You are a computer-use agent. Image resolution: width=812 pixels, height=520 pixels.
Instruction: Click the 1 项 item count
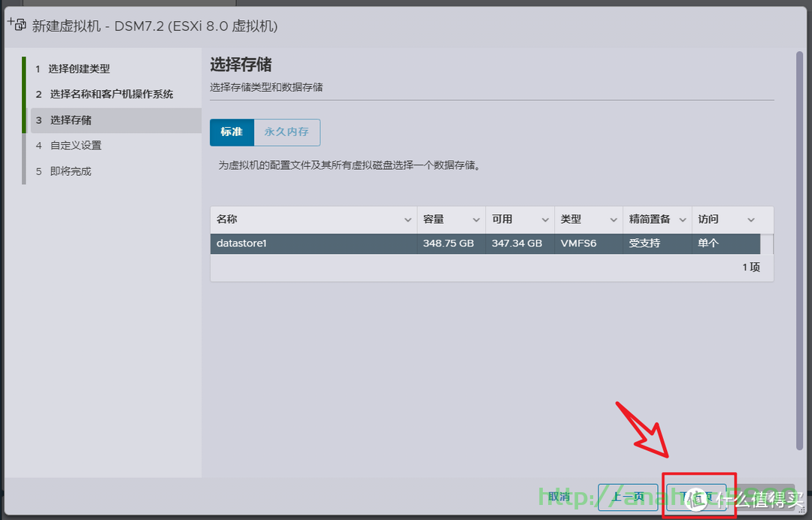coord(751,267)
